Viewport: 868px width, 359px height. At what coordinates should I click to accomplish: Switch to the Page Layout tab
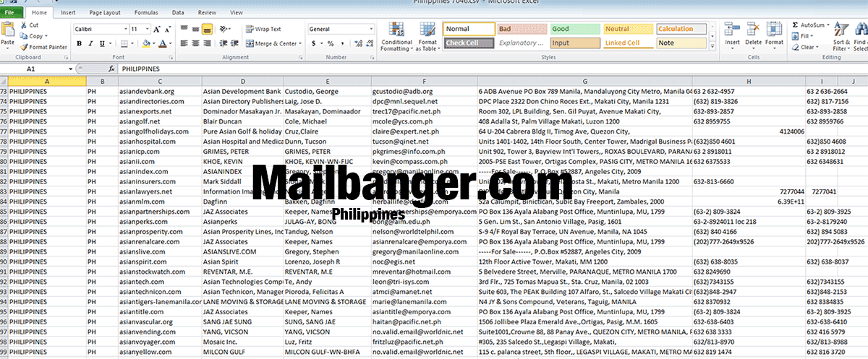106,12
